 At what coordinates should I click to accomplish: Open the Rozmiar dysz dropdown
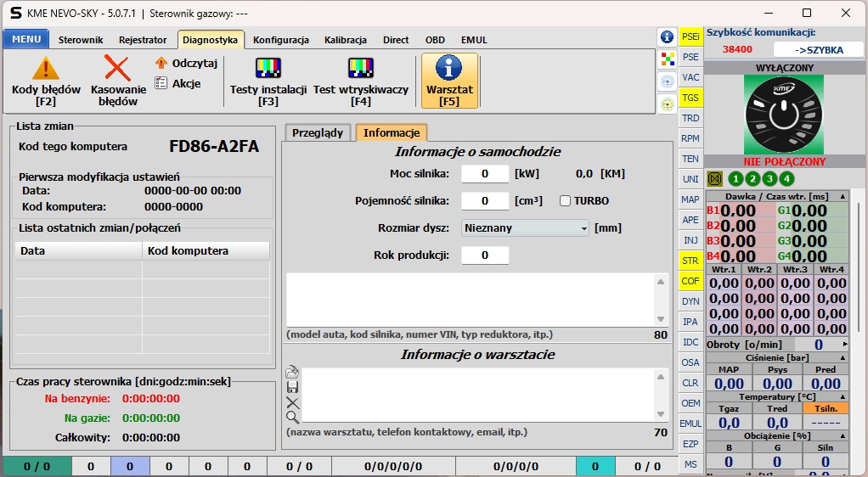[x=525, y=228]
